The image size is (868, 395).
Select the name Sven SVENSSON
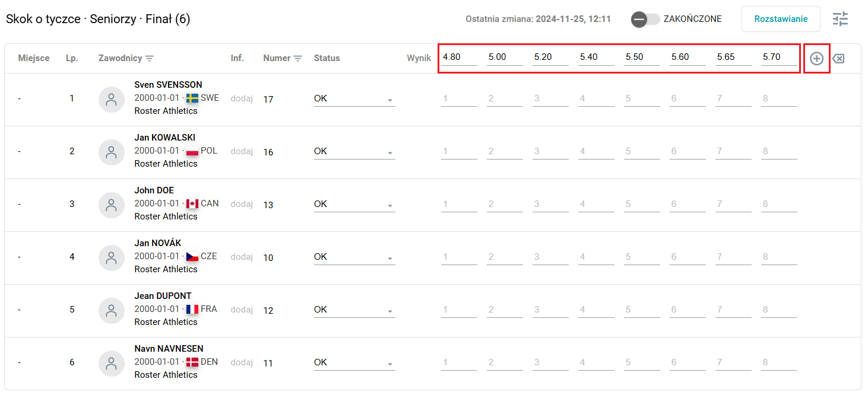pyautogui.click(x=168, y=85)
